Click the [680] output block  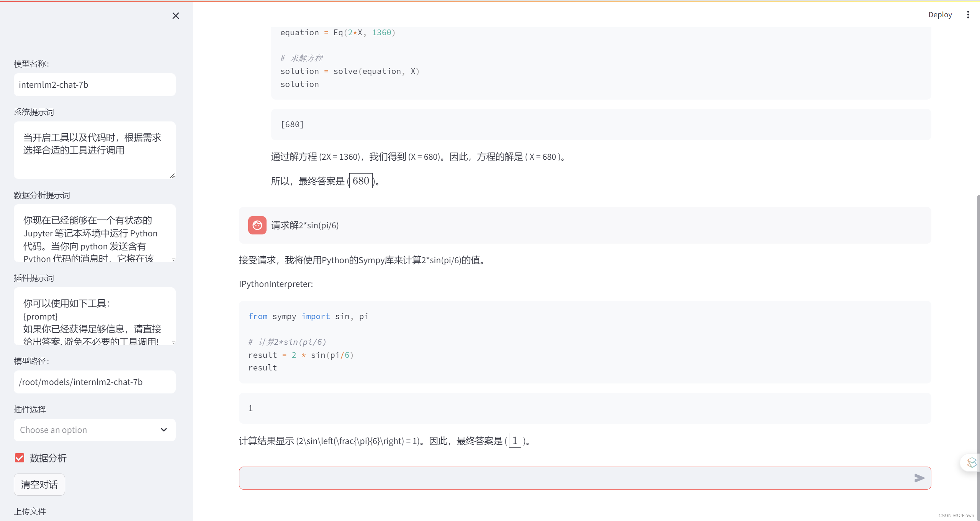point(601,125)
